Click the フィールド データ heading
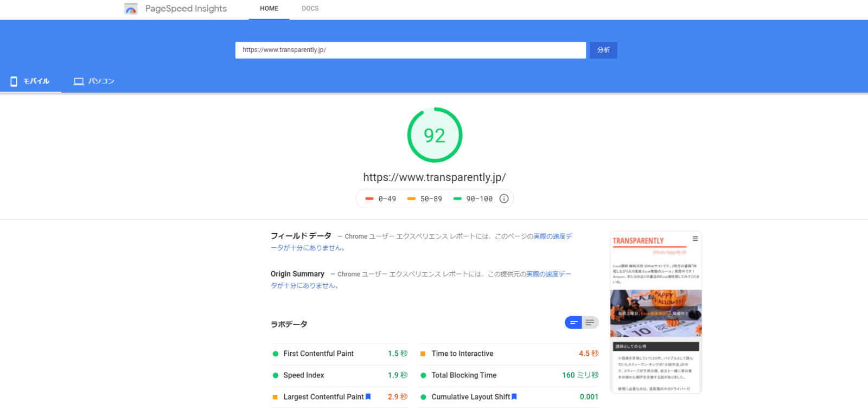 (x=301, y=236)
